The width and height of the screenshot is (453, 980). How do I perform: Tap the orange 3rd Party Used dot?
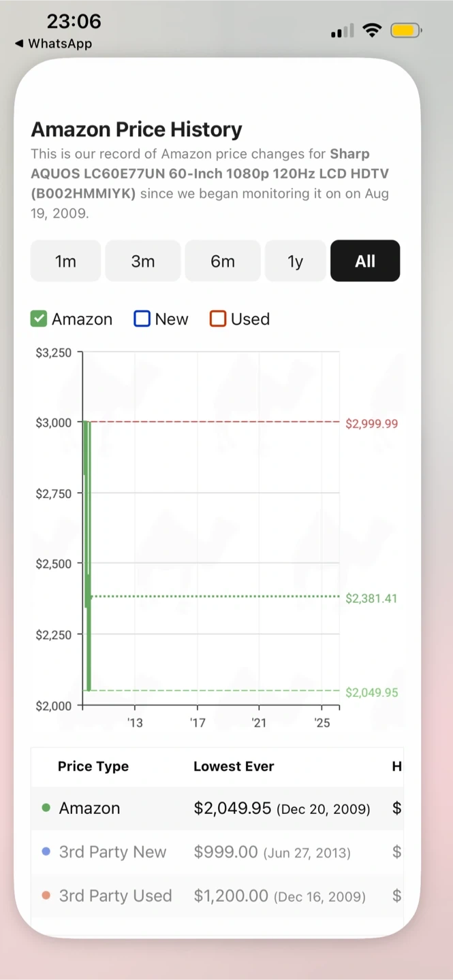click(46, 896)
